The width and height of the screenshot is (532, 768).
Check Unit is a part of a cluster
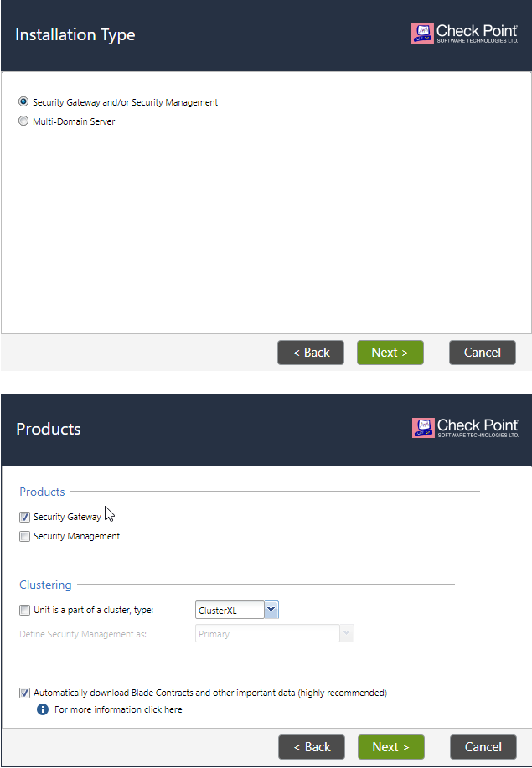tap(24, 610)
